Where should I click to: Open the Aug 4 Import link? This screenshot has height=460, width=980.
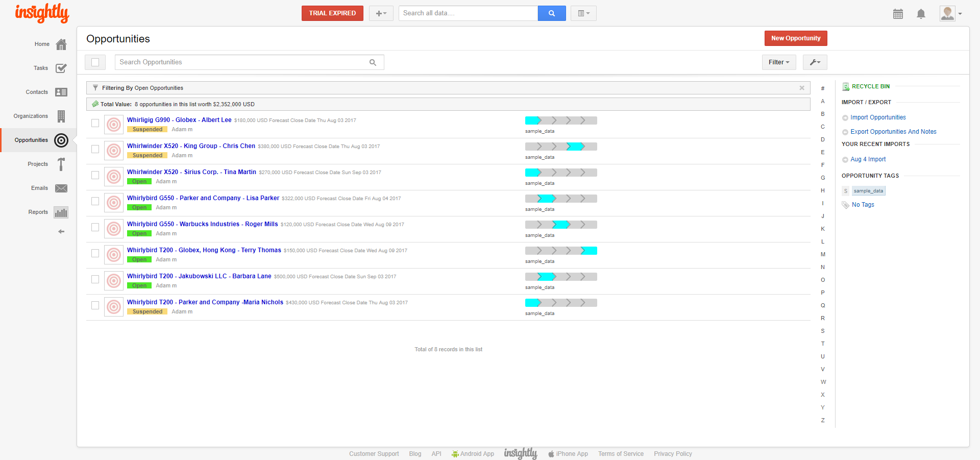[x=868, y=159]
